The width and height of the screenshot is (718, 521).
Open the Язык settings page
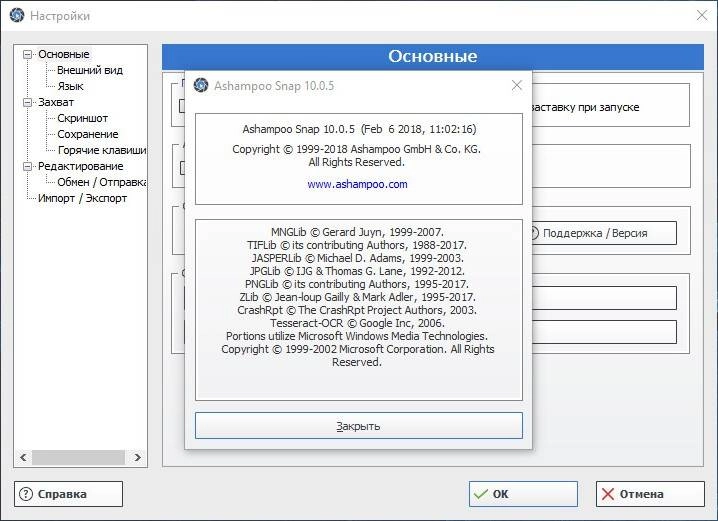[71, 86]
